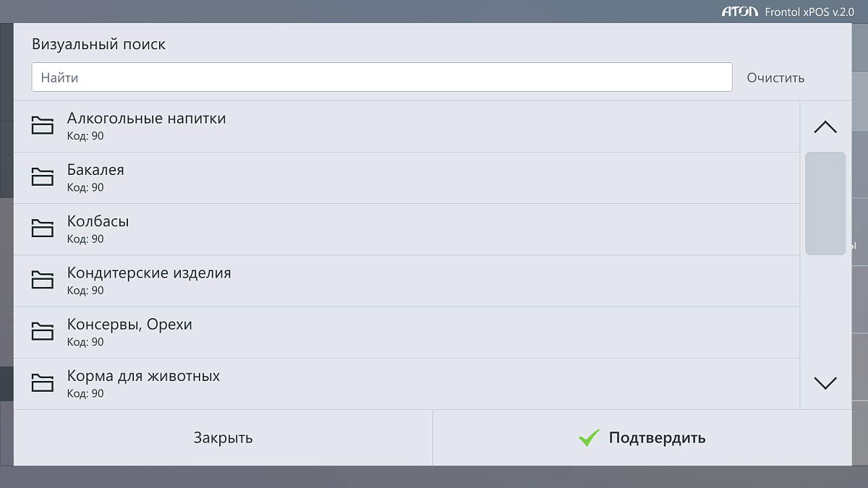Select the Колбасы category name
Viewport: 868px width, 488px height.
click(x=98, y=221)
